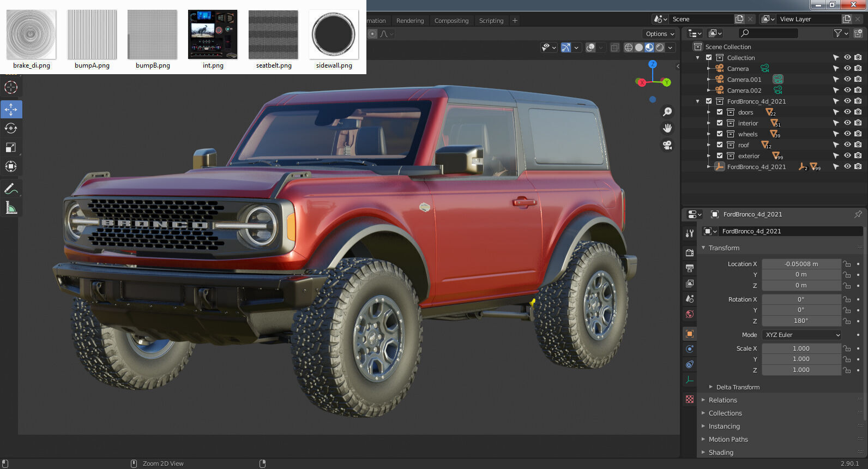Switch to solid viewport shading
The image size is (868, 469).
(x=639, y=47)
